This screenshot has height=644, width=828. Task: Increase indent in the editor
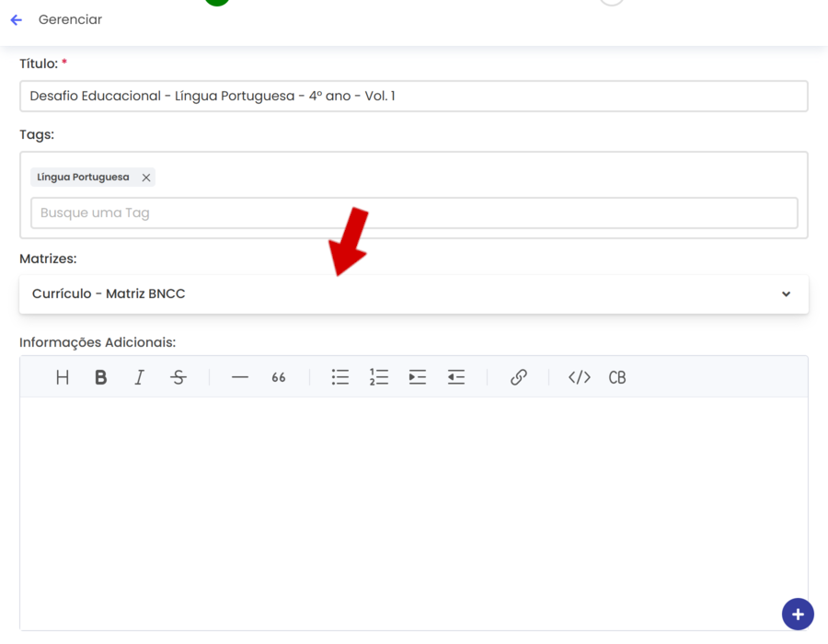pos(418,377)
